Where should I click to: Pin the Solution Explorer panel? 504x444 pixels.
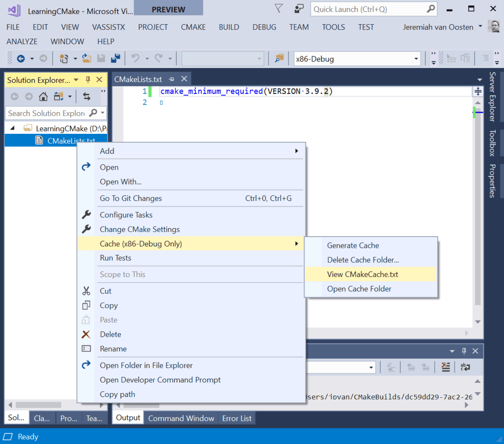[88, 80]
